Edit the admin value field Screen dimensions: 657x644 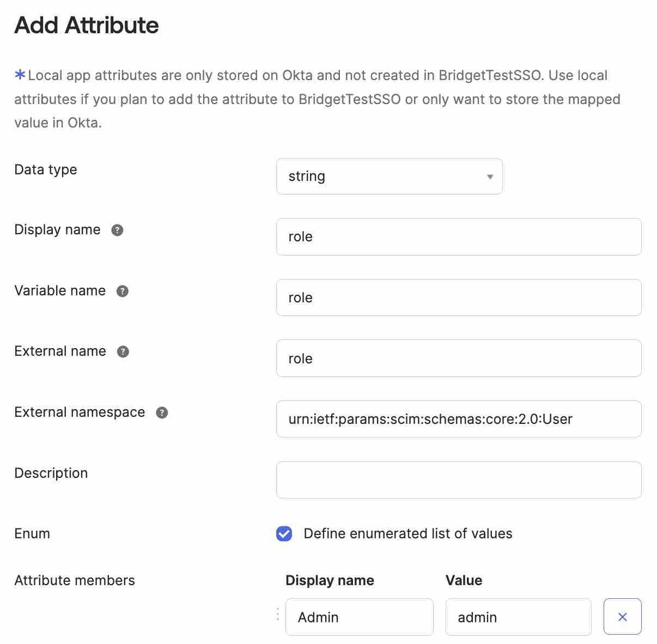pos(518,616)
